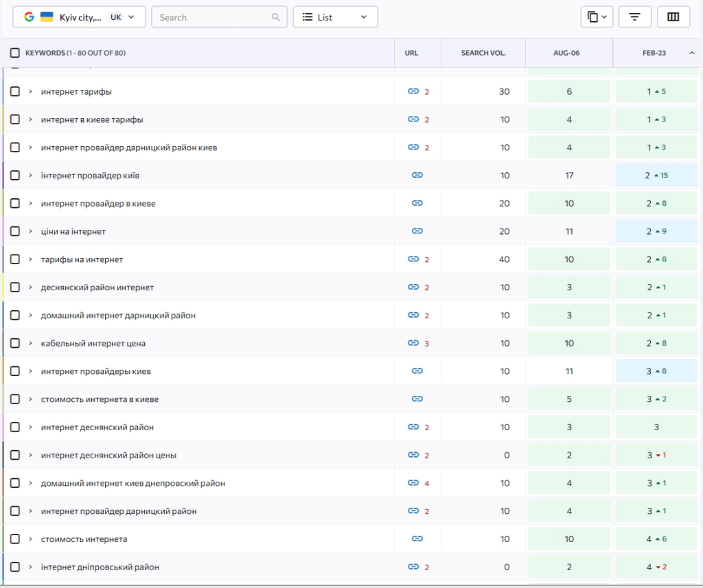Open URL link icon for інтернет провайдер київ
703x588 pixels.
(x=417, y=175)
